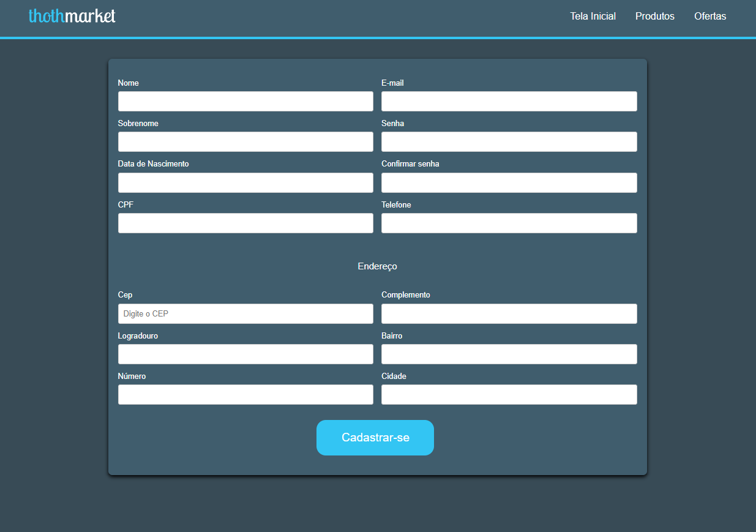Click the thothmarket logo
Screen dimensions: 756x532
click(x=72, y=17)
